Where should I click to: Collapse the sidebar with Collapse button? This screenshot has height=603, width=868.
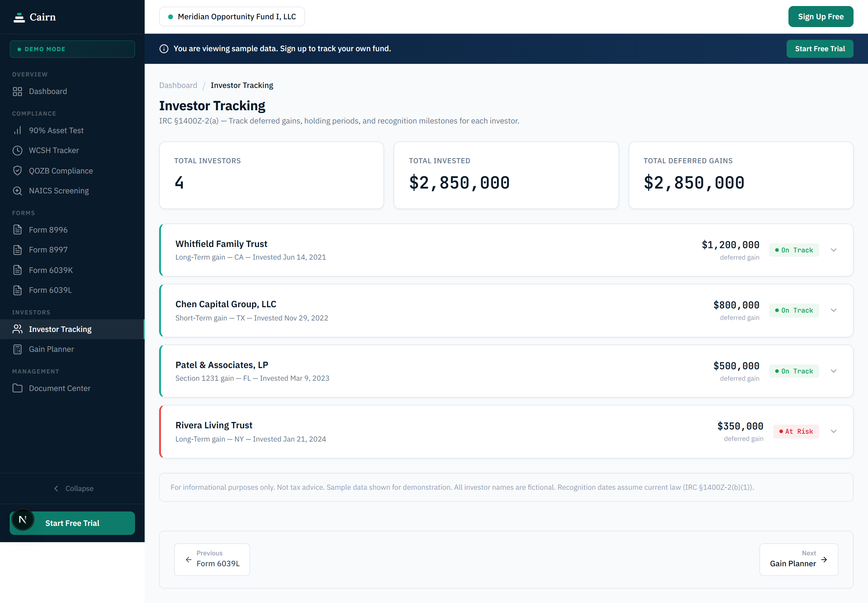click(x=72, y=489)
